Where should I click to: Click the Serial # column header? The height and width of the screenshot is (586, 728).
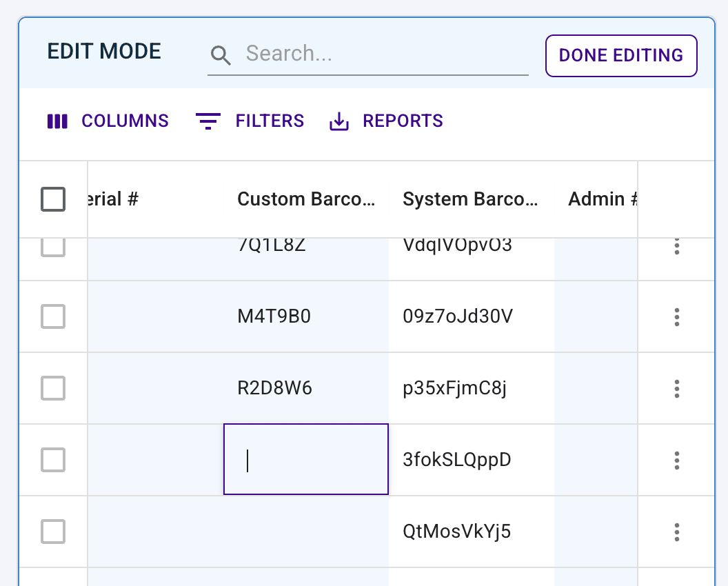point(156,199)
